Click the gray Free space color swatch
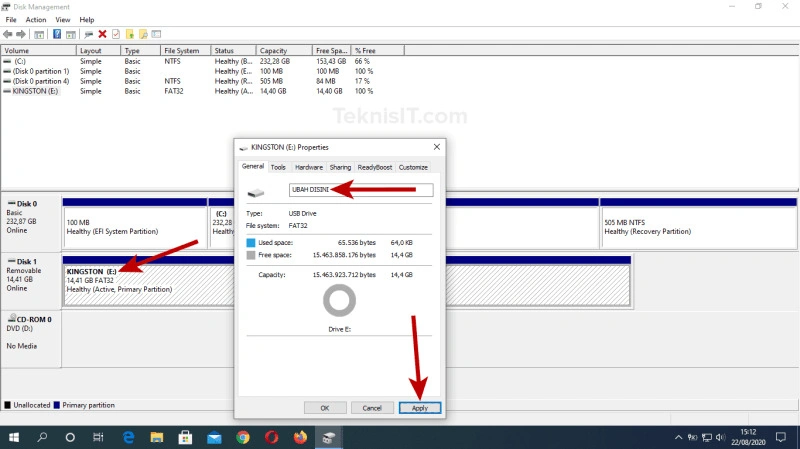The image size is (800, 449). coord(251,255)
